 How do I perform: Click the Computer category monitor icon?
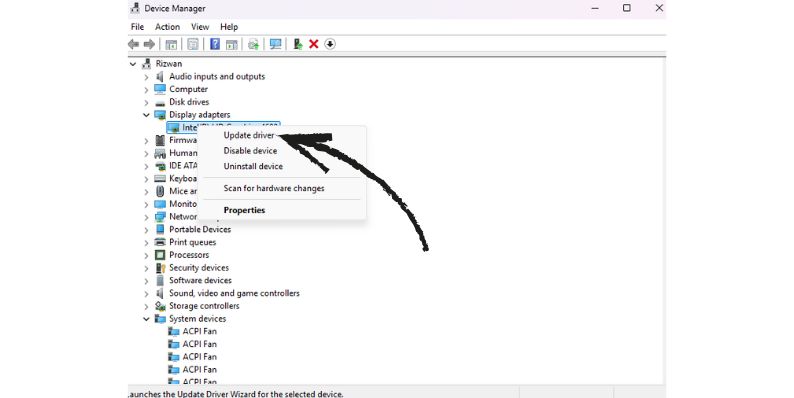(160, 89)
